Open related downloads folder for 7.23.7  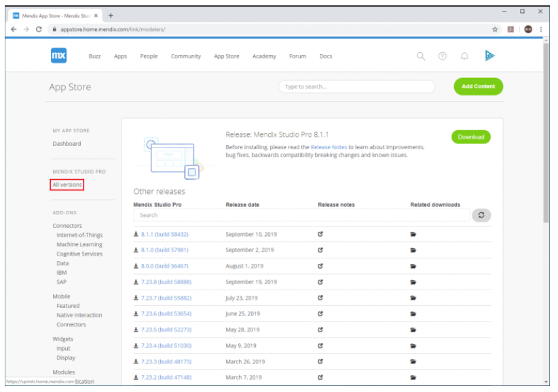413,298
